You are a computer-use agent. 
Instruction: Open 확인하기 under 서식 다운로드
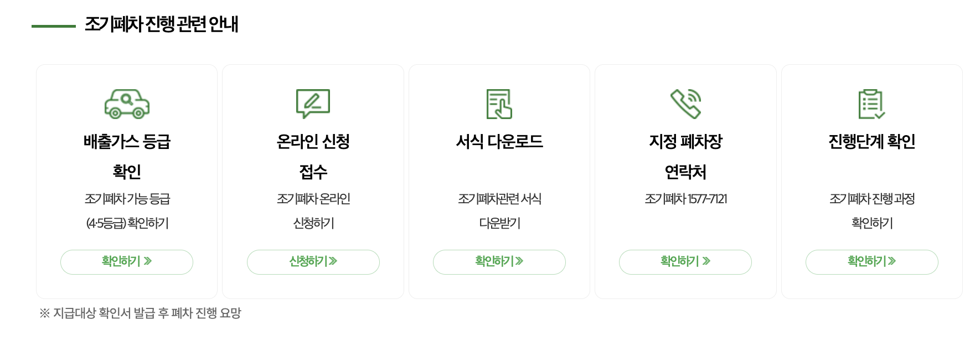tap(500, 262)
